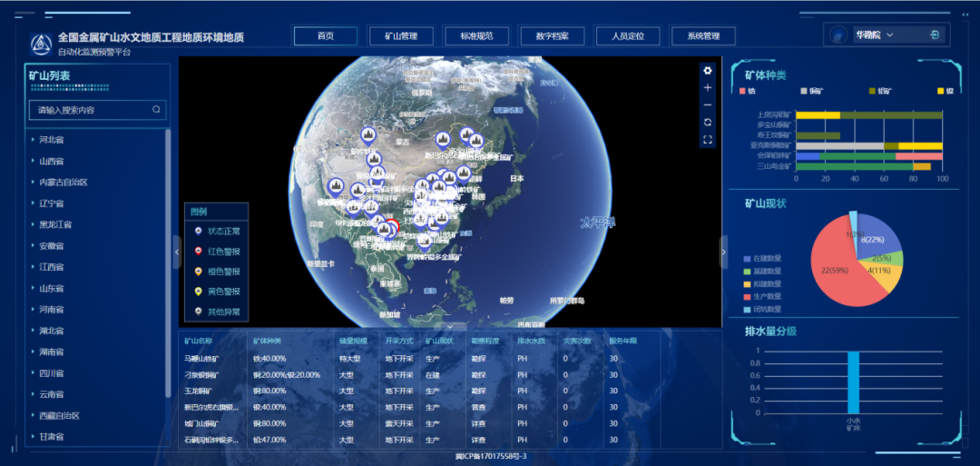Collapse the right statistics panel arrow
This screenshot has height=466, width=980.
(x=724, y=253)
